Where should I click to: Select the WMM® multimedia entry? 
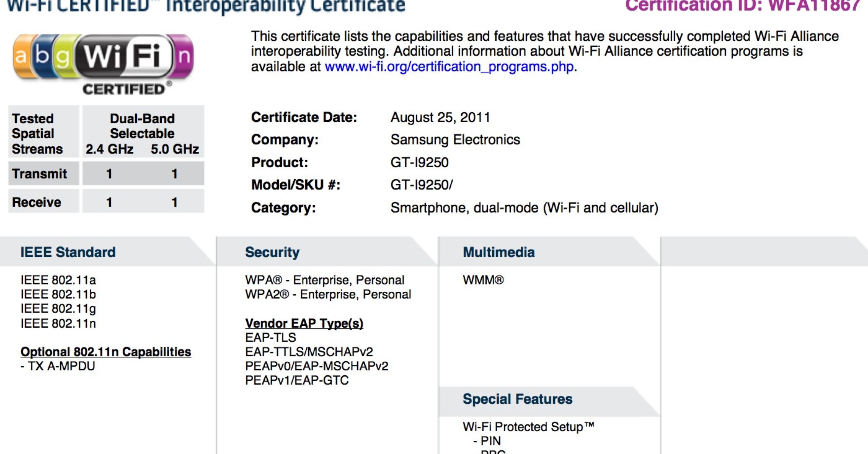coord(483,280)
